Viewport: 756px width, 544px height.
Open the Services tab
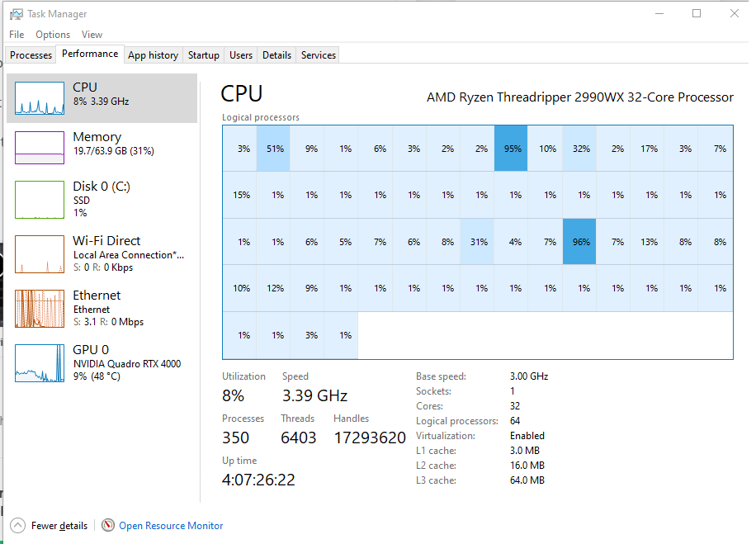click(x=319, y=55)
